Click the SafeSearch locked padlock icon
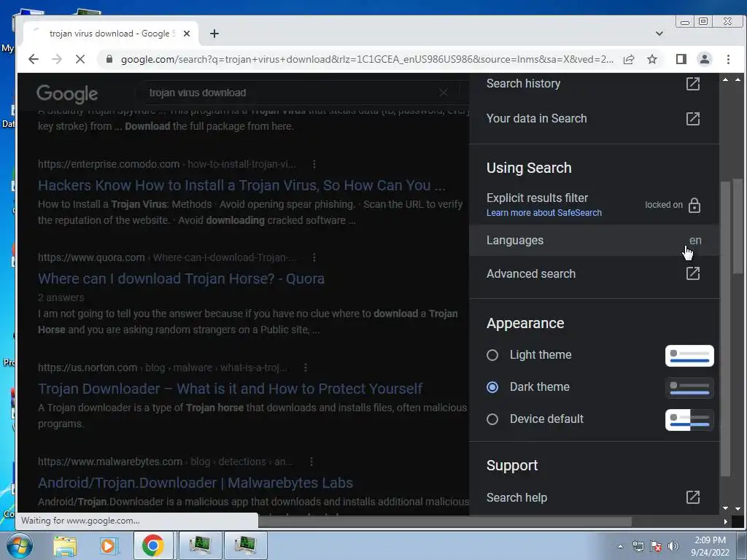This screenshot has height=560, width=747. tap(694, 205)
